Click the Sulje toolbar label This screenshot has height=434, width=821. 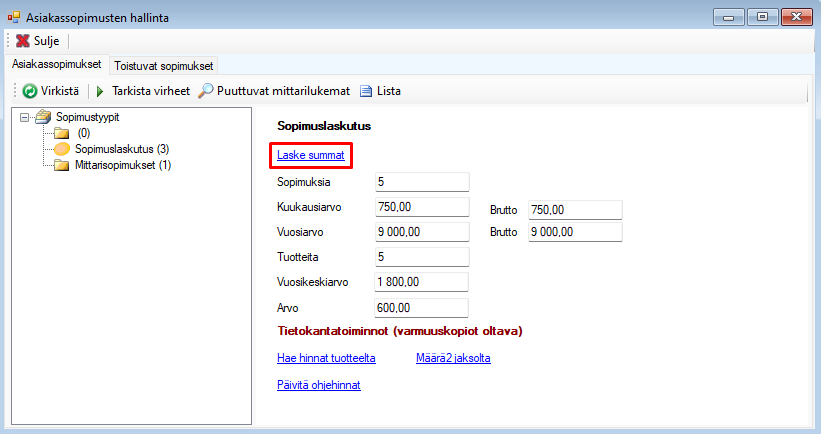pos(47,41)
